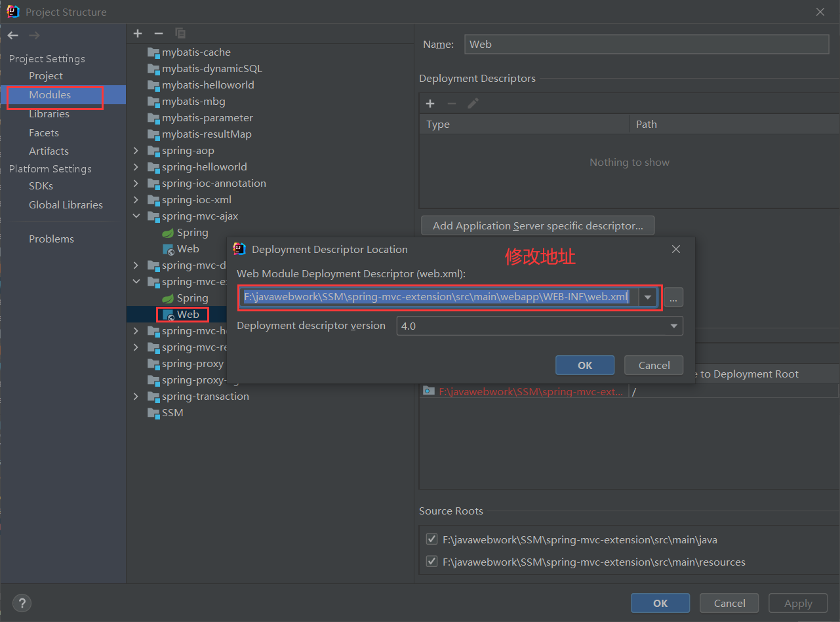Screen dimensions: 840x622
Task: Confirm descriptor location with dialog OK
Action: [x=585, y=365]
